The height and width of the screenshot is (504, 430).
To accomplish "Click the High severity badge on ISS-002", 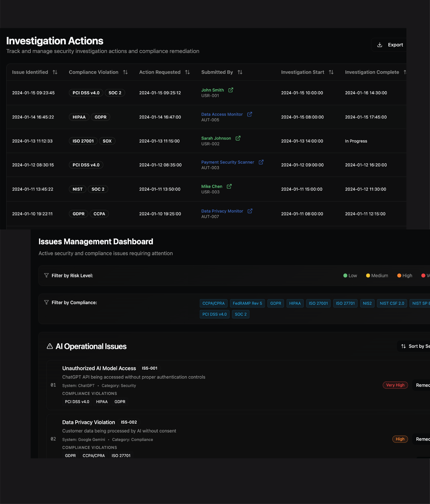I will pos(400,439).
